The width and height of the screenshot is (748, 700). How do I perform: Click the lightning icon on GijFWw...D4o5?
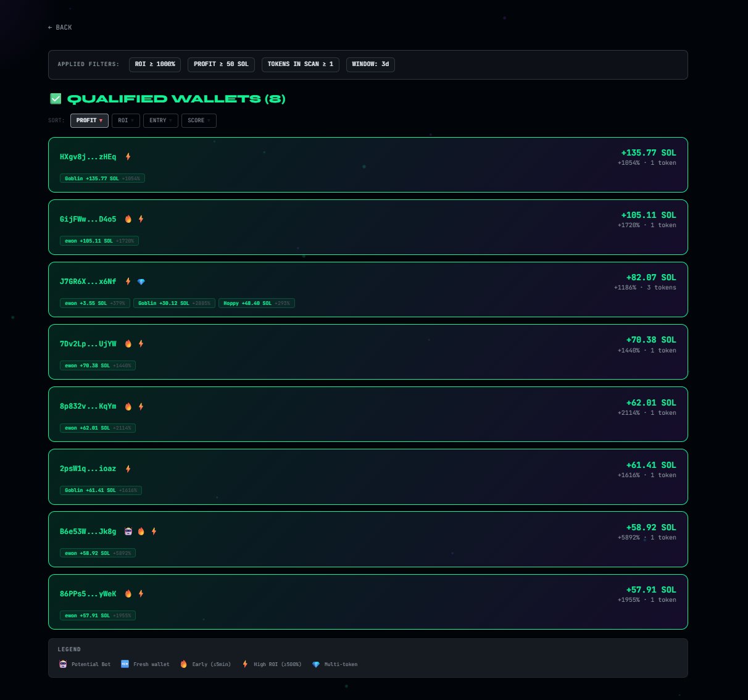[x=141, y=219]
